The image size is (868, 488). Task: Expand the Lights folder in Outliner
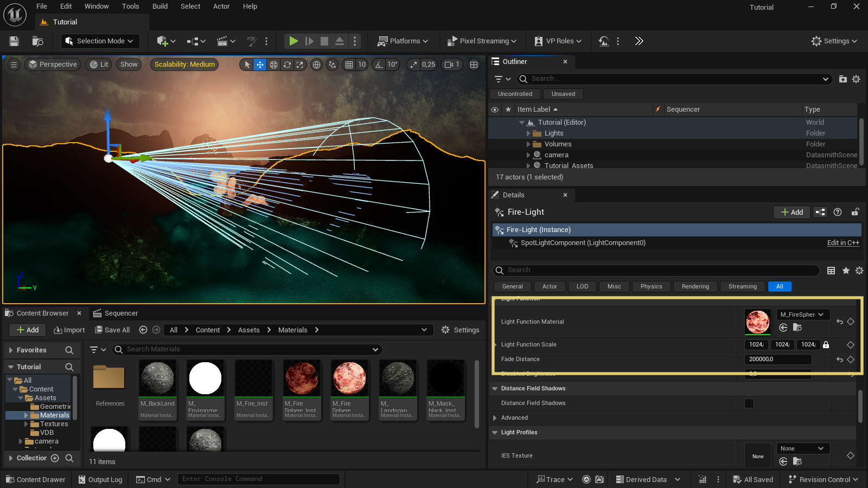(x=528, y=133)
